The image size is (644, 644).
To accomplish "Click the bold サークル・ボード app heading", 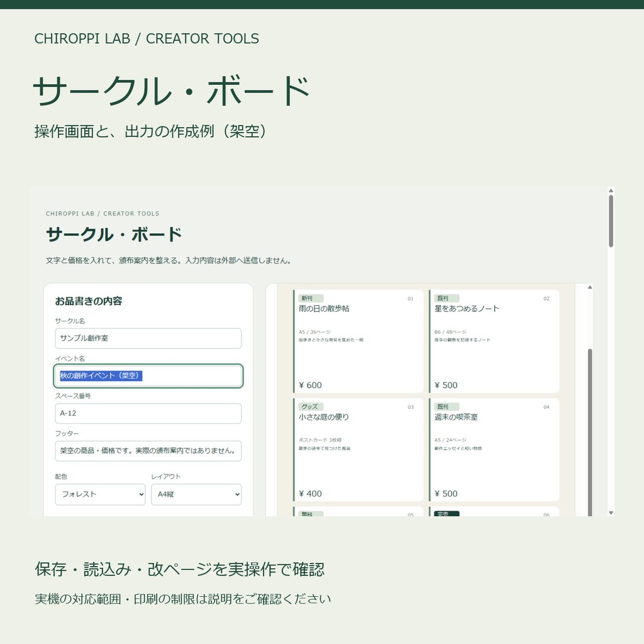I will click(114, 235).
